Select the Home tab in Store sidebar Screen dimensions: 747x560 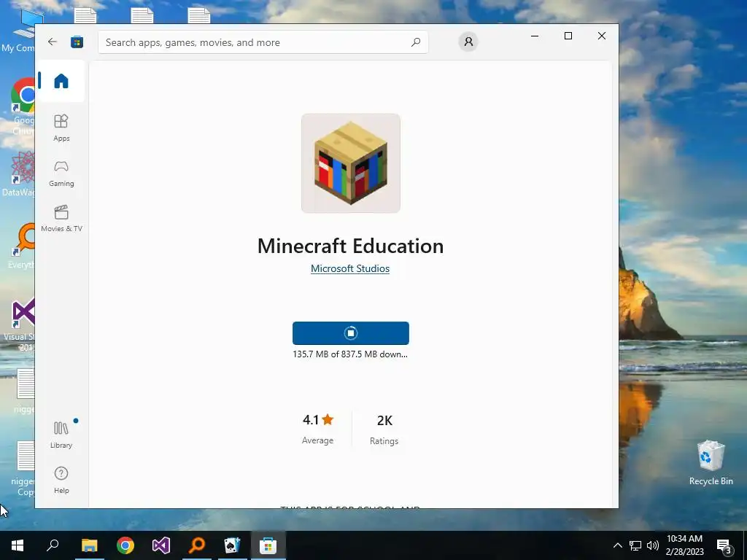tap(61, 81)
